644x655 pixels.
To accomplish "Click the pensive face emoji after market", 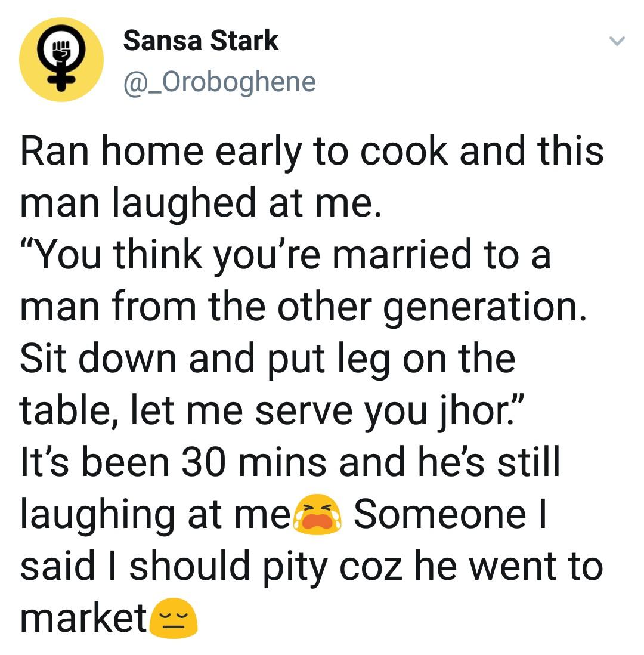I will tap(174, 618).
